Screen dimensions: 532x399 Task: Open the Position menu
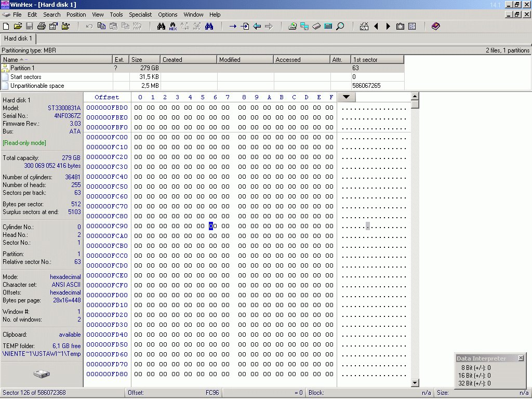coord(76,15)
